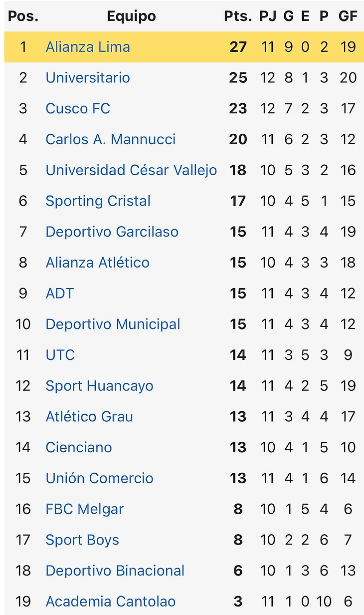Select the Deportivo Binacional link
The image size is (364, 615).
click(115, 571)
